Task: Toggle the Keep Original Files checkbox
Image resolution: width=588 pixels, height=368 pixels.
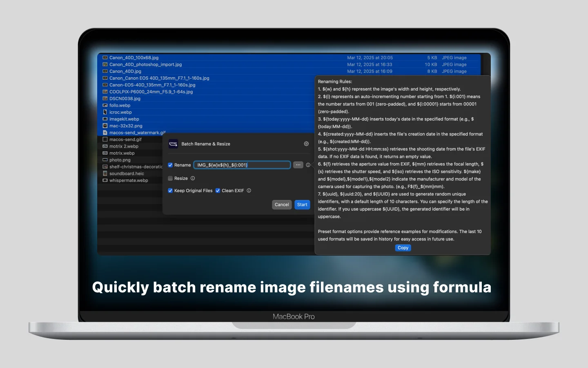Action: [x=170, y=191]
